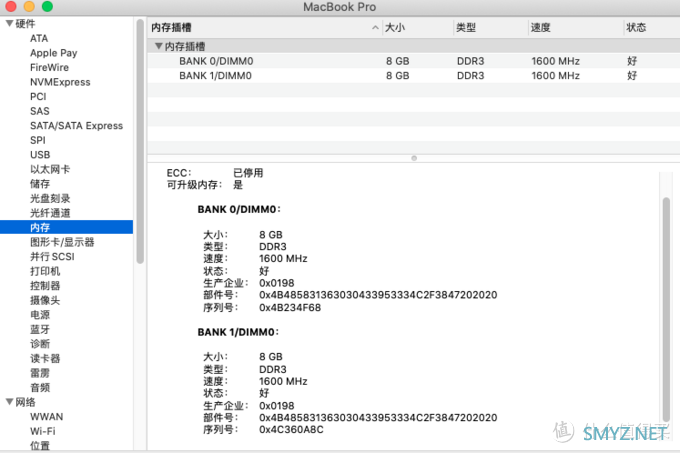Select 读卡器 sidebar item
The width and height of the screenshot is (680, 453).
coord(45,358)
